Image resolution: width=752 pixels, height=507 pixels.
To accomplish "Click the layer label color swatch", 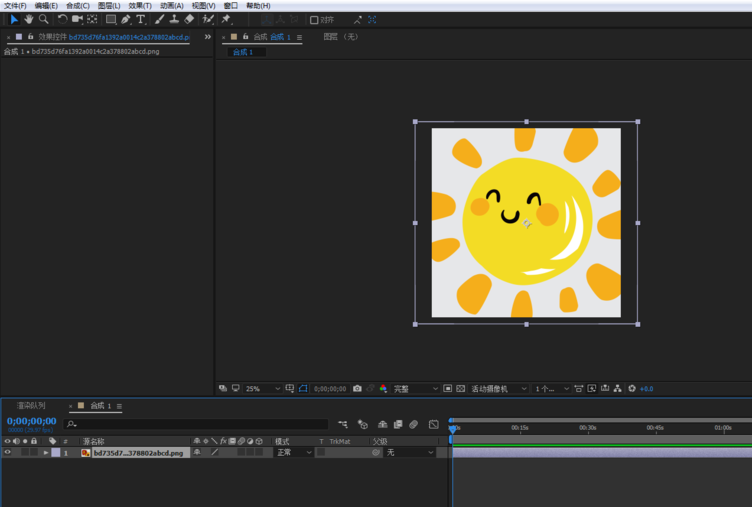I will point(55,453).
